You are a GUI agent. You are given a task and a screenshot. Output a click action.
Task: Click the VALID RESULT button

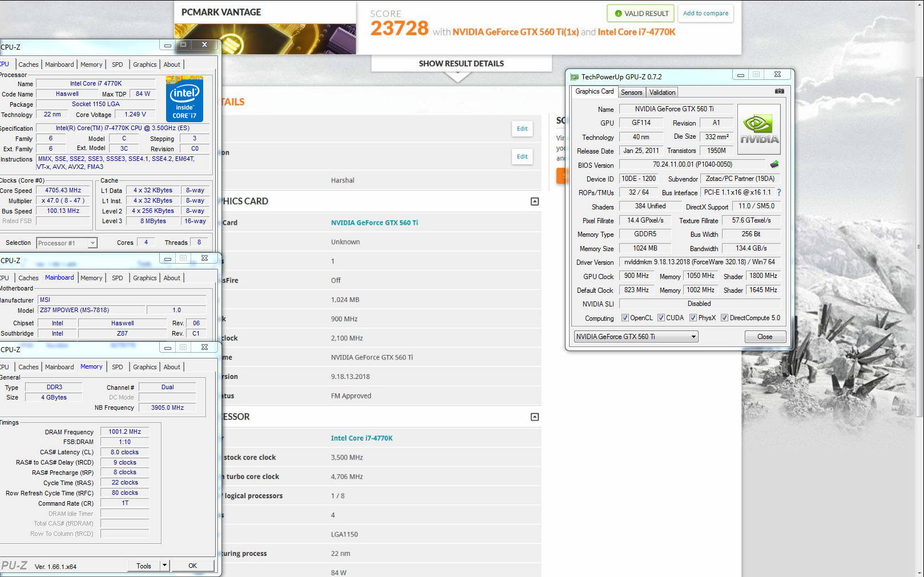pos(641,13)
